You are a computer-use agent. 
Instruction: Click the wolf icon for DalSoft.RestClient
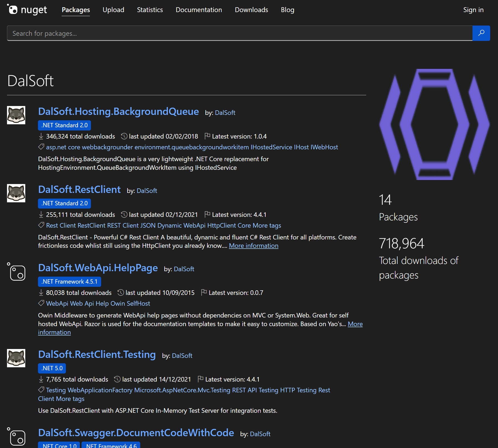[16, 193]
